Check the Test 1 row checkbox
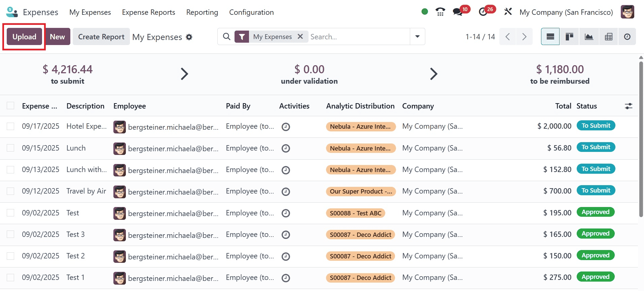Viewport: 644px width, 291px height. 10,278
